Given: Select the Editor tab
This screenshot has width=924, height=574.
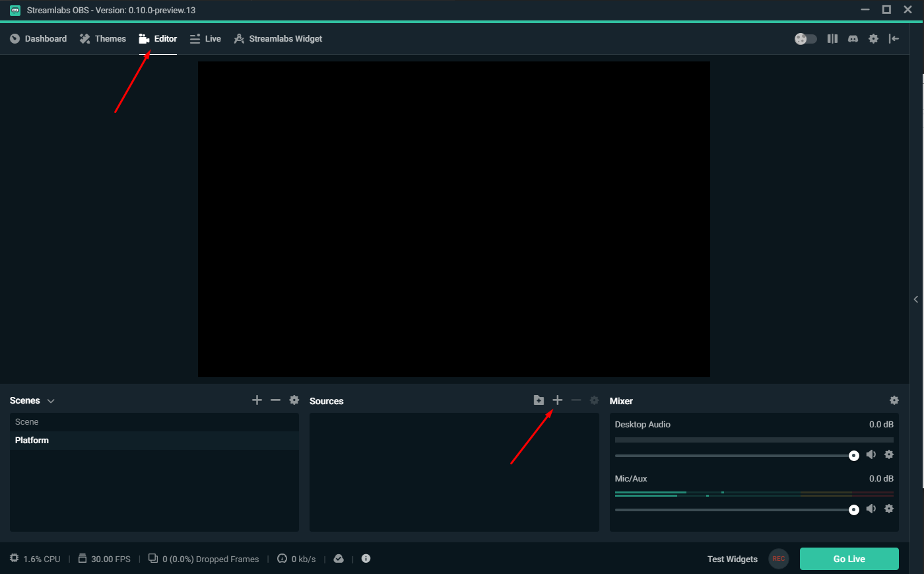Looking at the screenshot, I should pos(158,39).
